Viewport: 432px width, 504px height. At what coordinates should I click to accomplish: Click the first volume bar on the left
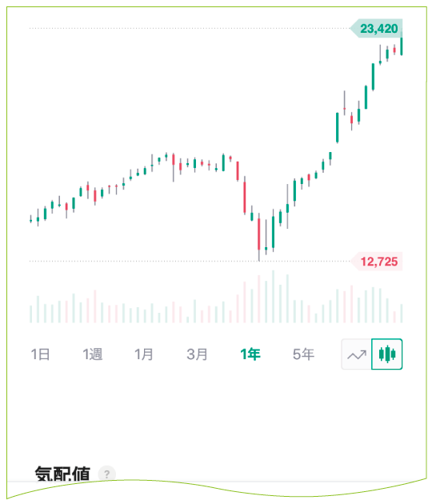(x=31, y=314)
